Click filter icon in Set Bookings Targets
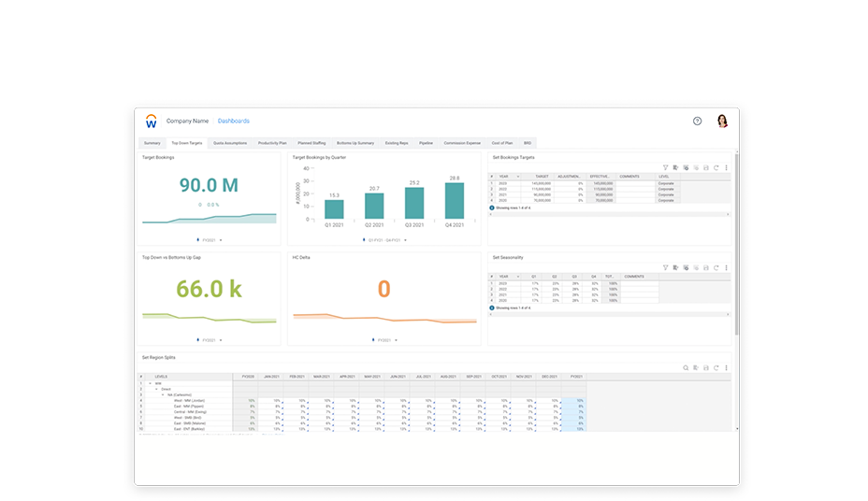Screen dimensions: 868x501 tap(665, 167)
